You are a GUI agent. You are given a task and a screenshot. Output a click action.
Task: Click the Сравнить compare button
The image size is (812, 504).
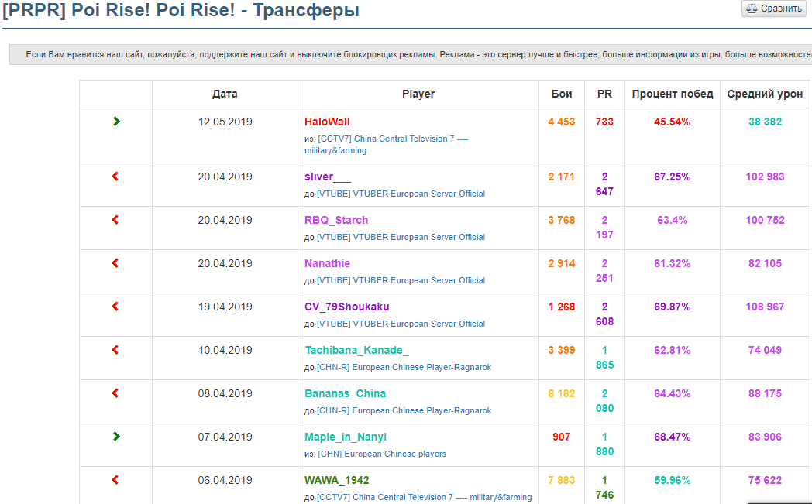pos(774,9)
